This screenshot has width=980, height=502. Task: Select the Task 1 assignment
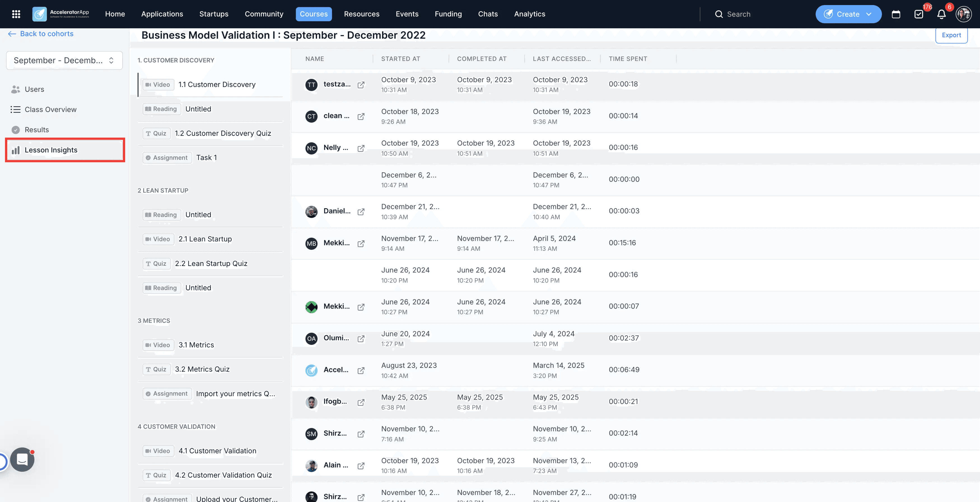(210, 158)
